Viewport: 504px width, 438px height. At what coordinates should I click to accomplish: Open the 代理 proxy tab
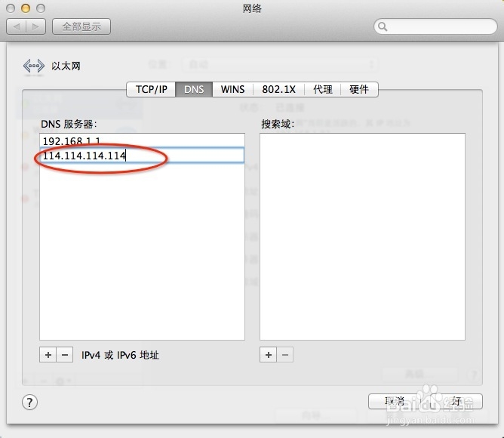point(322,89)
